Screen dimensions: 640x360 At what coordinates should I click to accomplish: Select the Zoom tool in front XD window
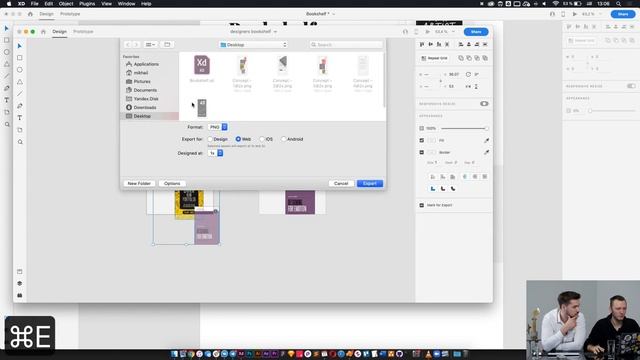tap(20, 142)
